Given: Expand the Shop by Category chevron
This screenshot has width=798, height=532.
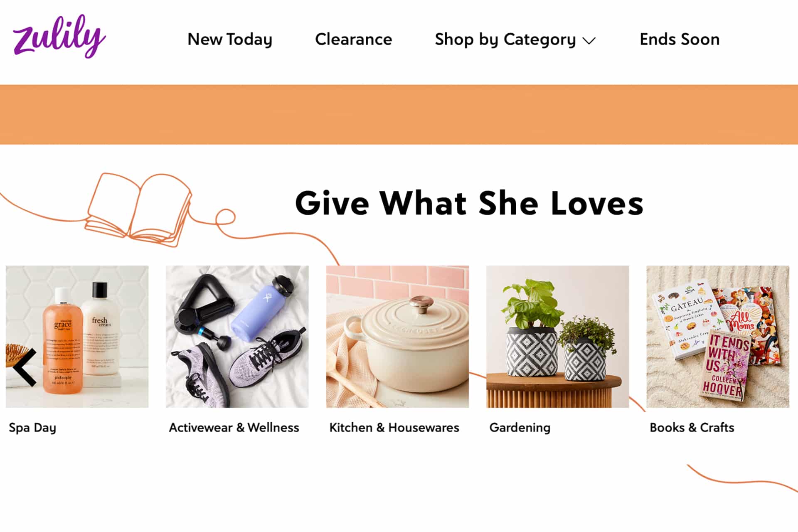Looking at the screenshot, I should pos(589,41).
